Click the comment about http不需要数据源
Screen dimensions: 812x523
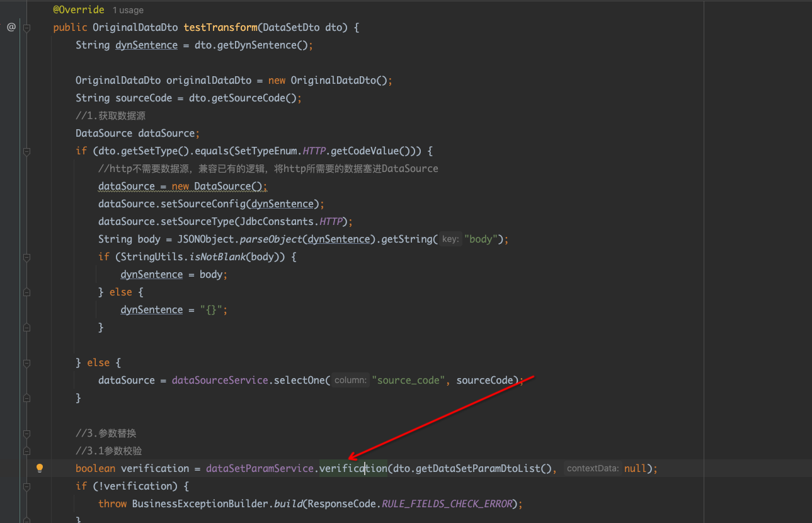tap(268, 168)
